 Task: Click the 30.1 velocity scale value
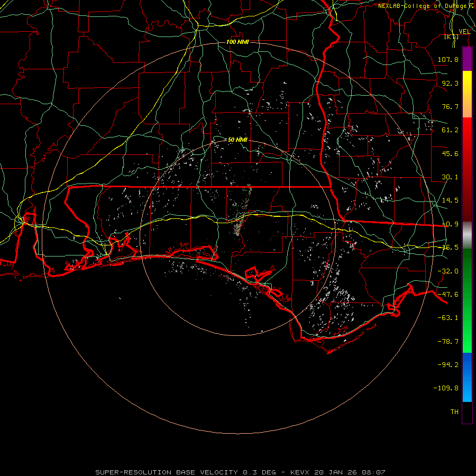450,177
